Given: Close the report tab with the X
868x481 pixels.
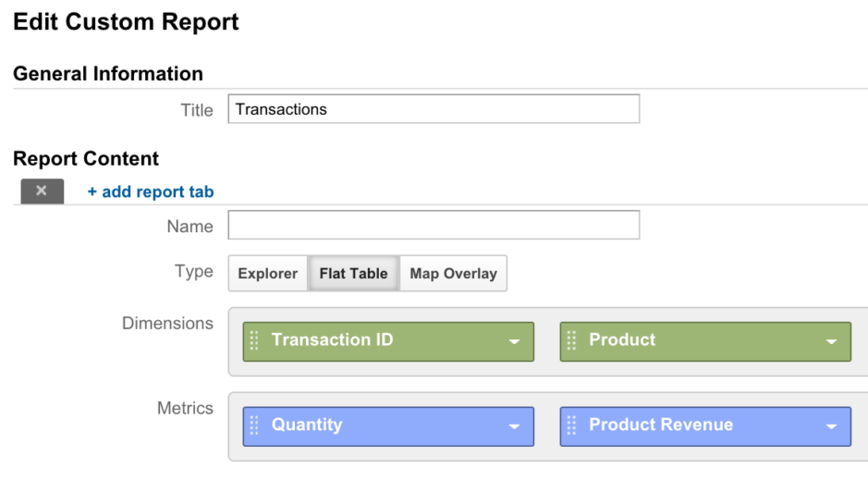Looking at the screenshot, I should (43, 191).
